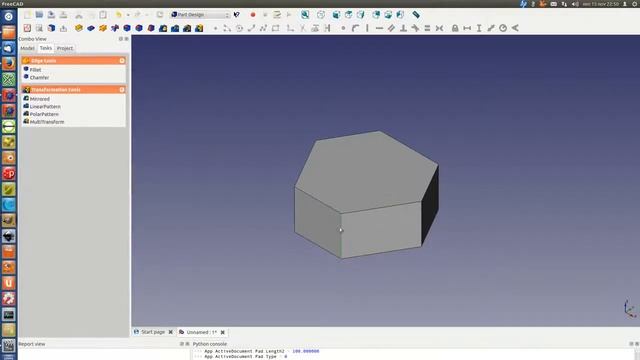
Task: Close the Start page tab
Action: [x=171, y=332]
